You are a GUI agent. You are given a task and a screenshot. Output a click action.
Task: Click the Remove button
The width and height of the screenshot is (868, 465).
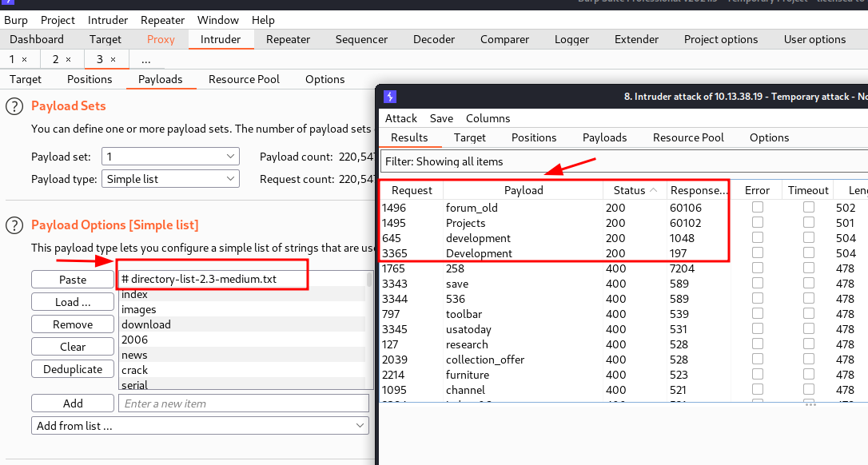click(x=73, y=324)
